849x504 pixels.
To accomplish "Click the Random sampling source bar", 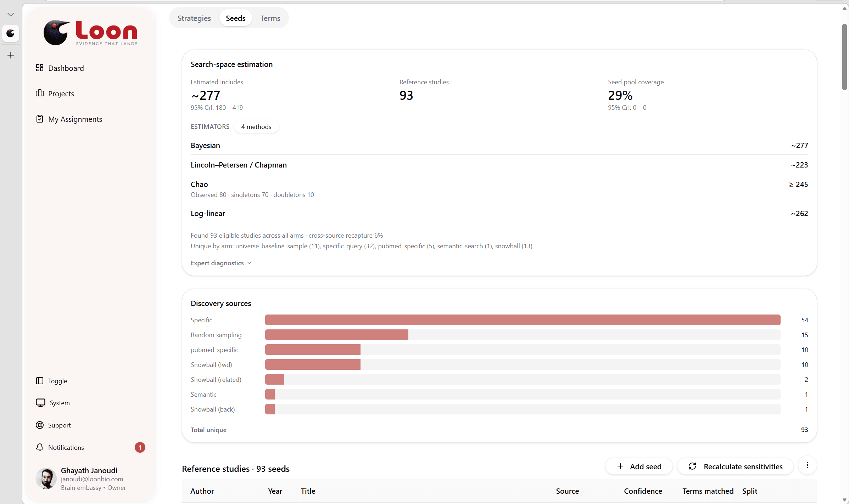I will pos(523,335).
